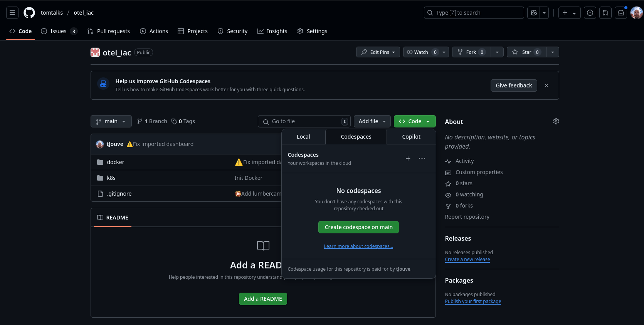Open the Pull requests tab
Screen dimensions: 644x325
click(109, 31)
